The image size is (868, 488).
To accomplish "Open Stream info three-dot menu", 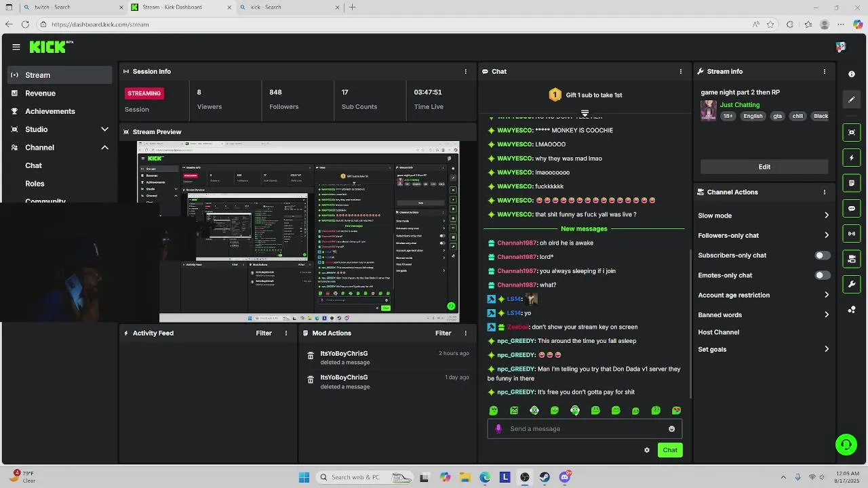I will 825,71.
